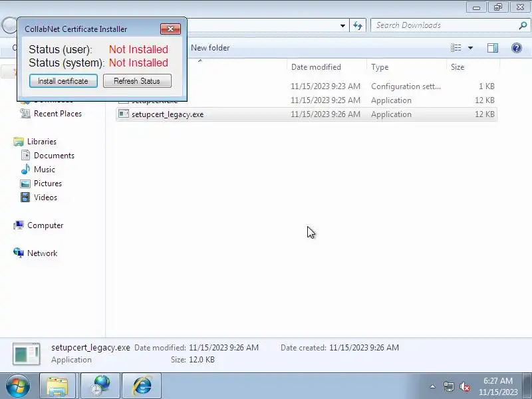Open the view options dropdown arrow
The height and width of the screenshot is (399, 532).
(471, 48)
